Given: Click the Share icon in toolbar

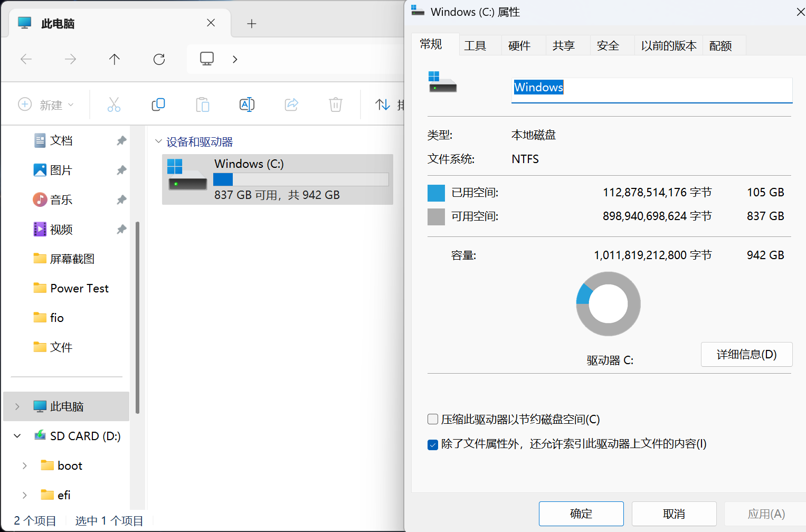Looking at the screenshot, I should tap(291, 104).
